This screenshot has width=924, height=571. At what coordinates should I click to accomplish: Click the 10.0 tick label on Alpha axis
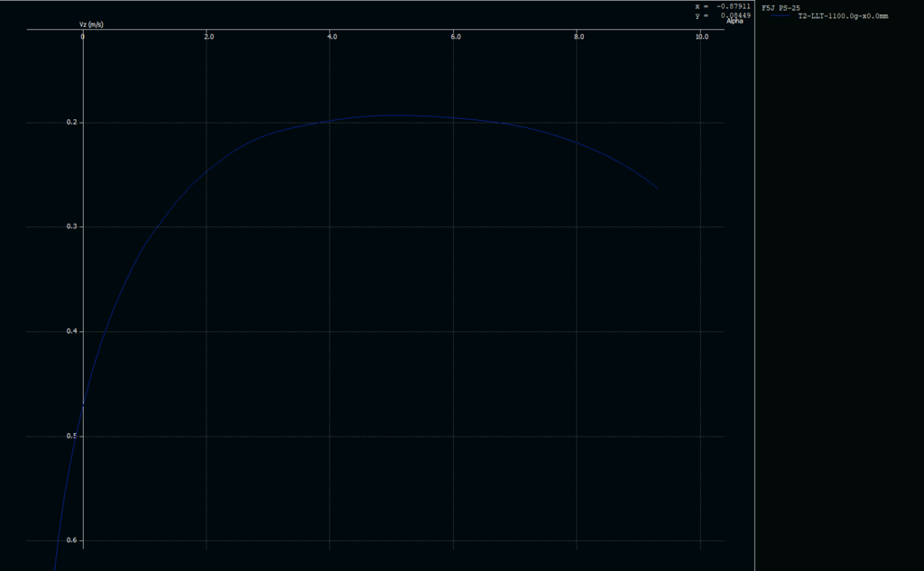[702, 37]
